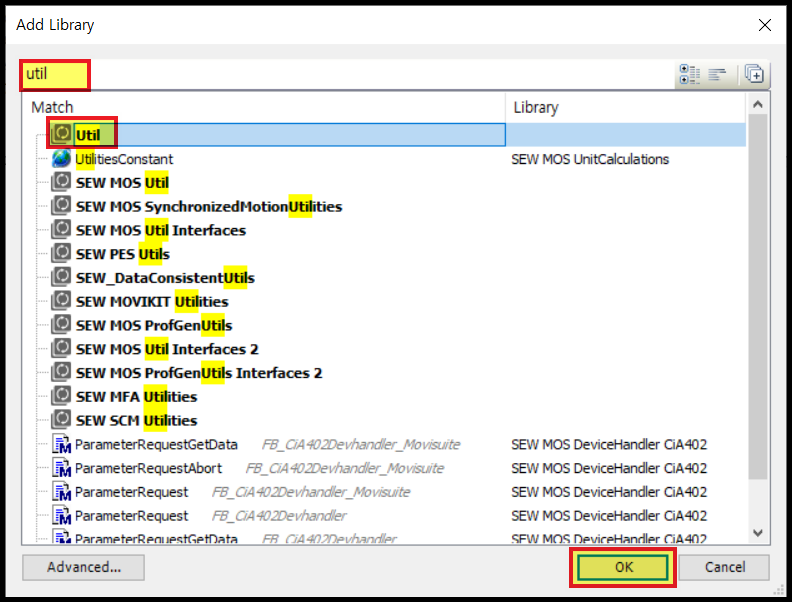Click icon beside SEW PES Utils
This screenshot has width=792, height=602.
[62, 254]
